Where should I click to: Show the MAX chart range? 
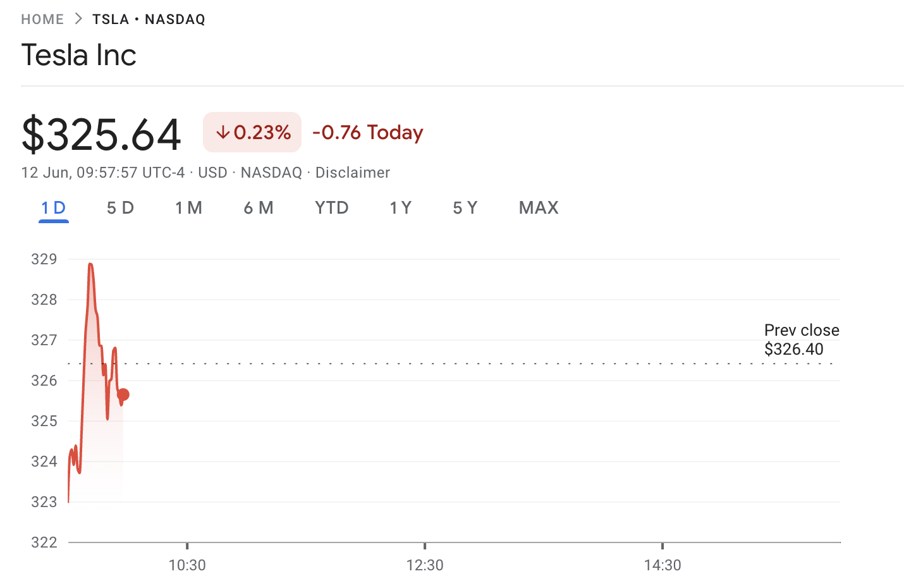[539, 208]
